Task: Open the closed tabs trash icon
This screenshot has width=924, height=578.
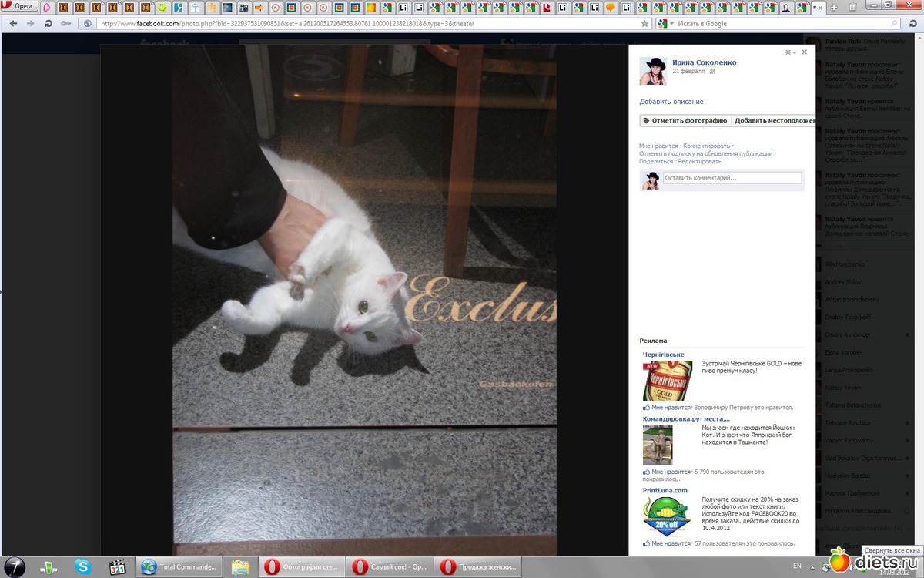Action: [x=853, y=7]
